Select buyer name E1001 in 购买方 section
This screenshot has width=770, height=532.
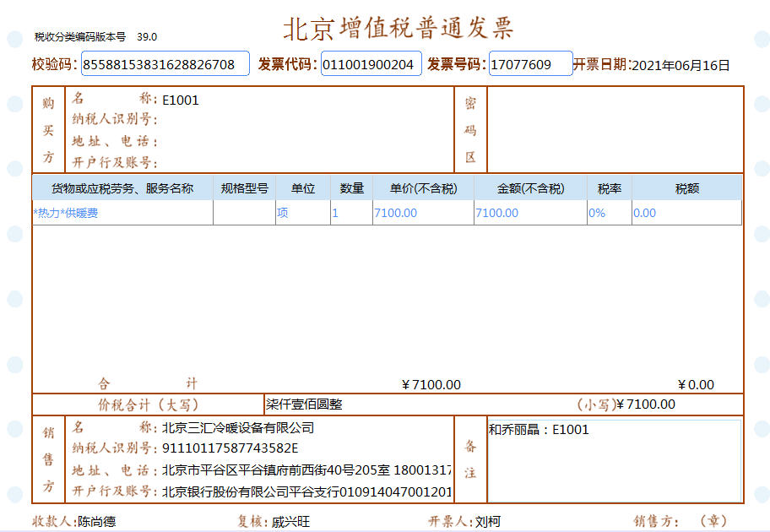180,100
